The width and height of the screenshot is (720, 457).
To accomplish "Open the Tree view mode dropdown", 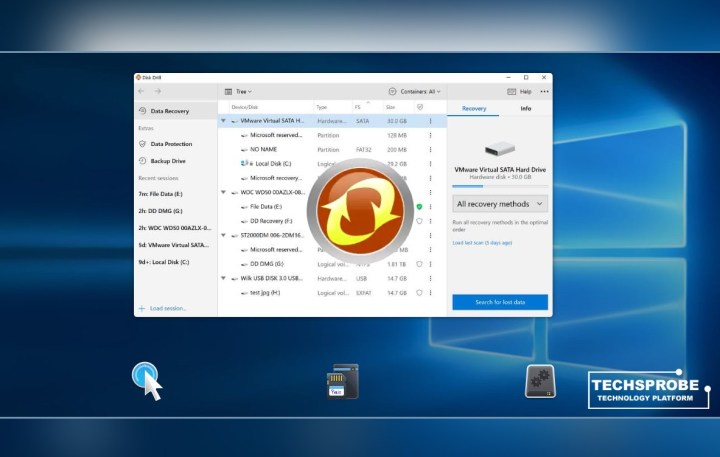I will click(x=238, y=92).
